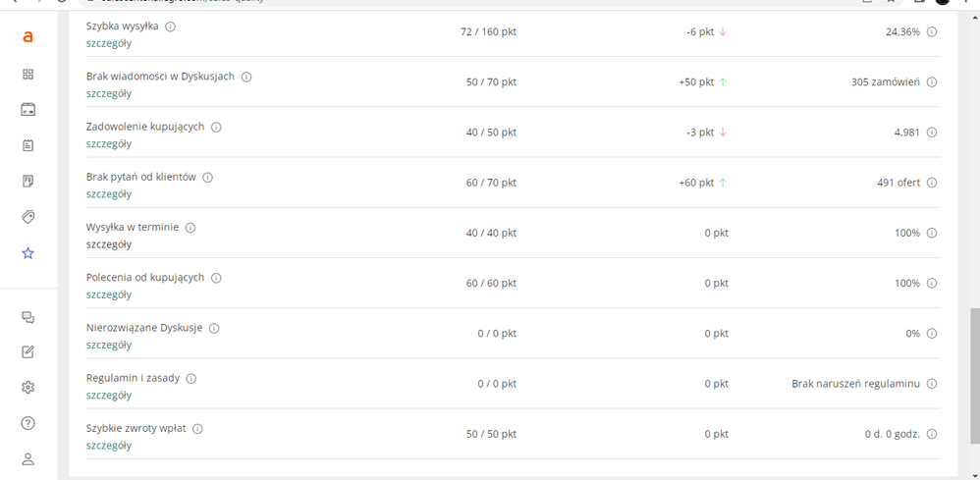This screenshot has width=980, height=480.
Task: Click the Allegro logo in the sidebar
Action: coord(27,37)
